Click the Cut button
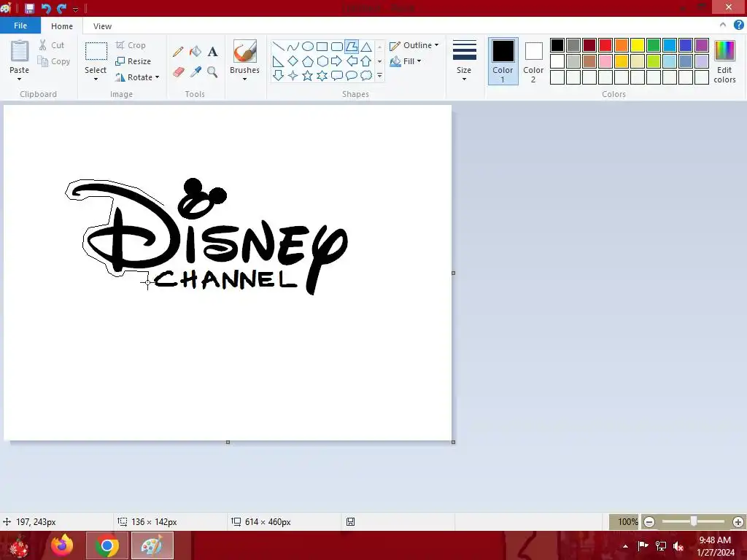Screen dimensions: 747x560 pyautogui.click(x=52, y=45)
